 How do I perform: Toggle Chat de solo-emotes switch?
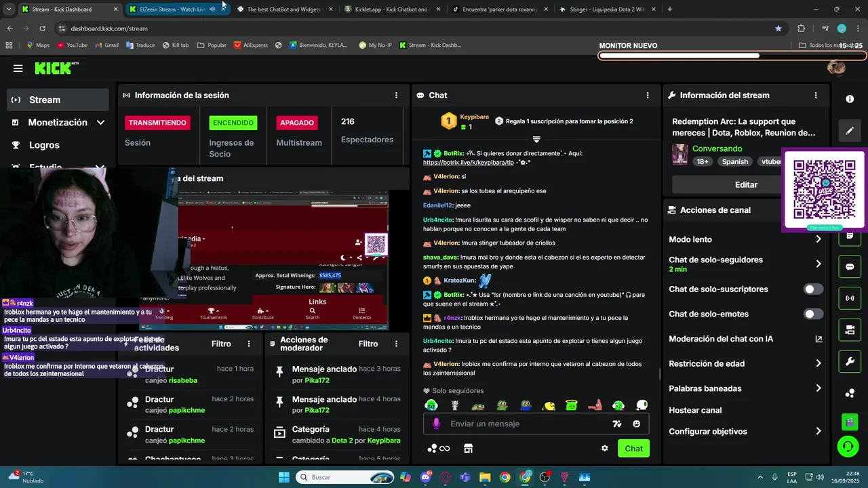[813, 314]
